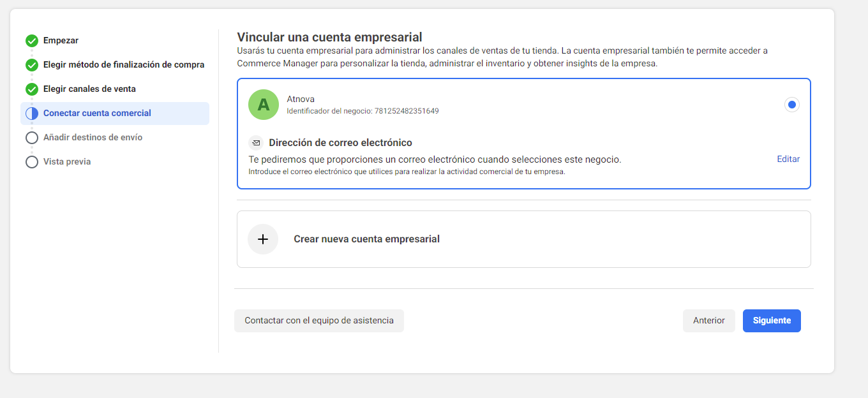Open the Vista previa step
This screenshot has height=398, width=868.
point(67,162)
